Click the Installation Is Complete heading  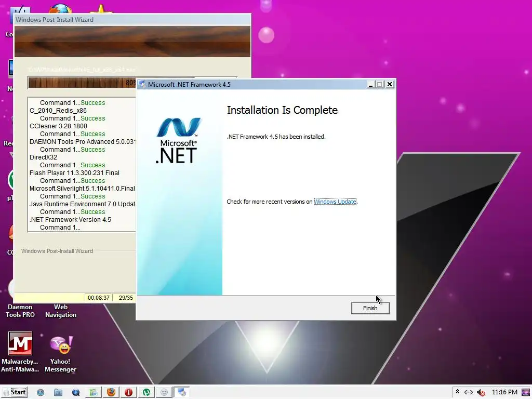[282, 110]
